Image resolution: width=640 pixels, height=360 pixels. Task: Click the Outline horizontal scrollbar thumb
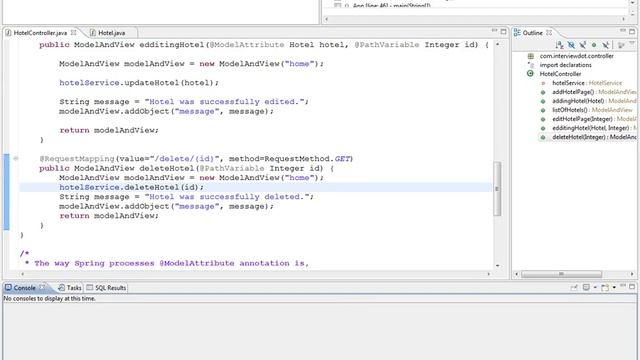pos(561,274)
